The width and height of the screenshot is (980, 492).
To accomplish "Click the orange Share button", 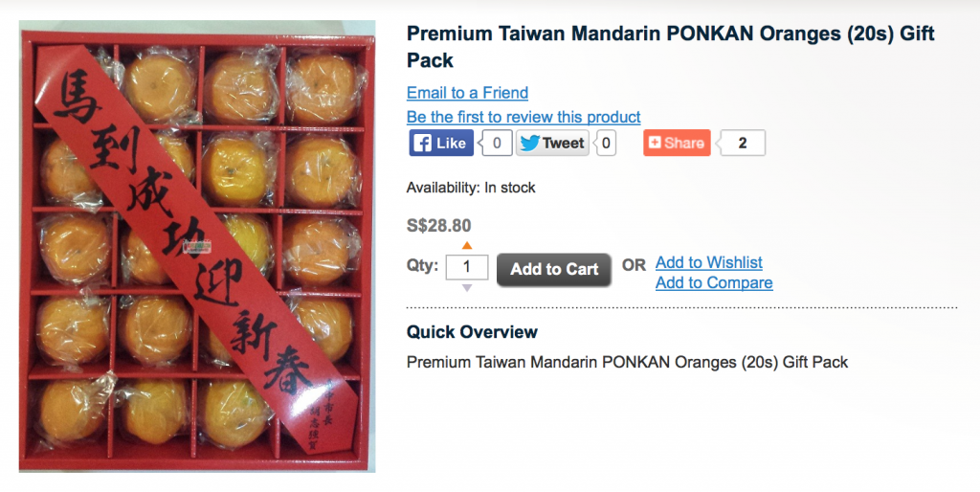I will (x=677, y=143).
